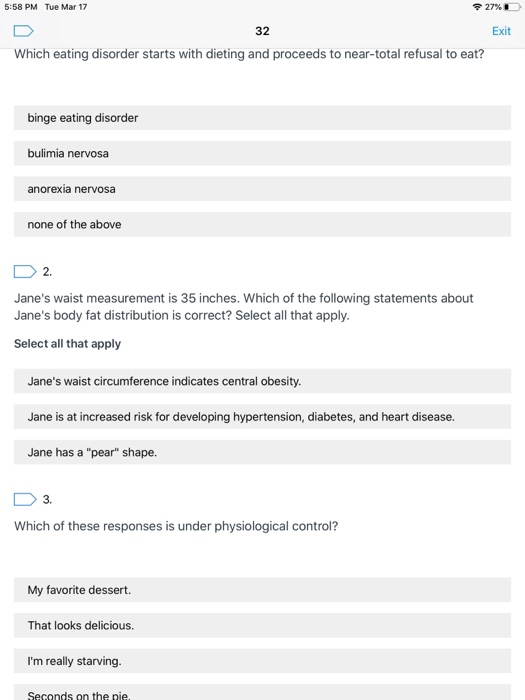The image size is (525, 700).
Task: Pick I'm really starving answer
Action: pos(262,661)
